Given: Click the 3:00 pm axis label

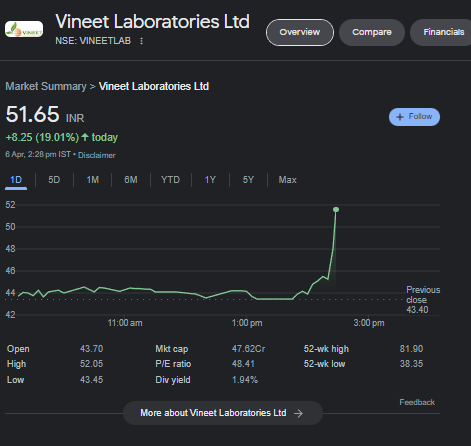Looking at the screenshot, I should click(x=369, y=323).
